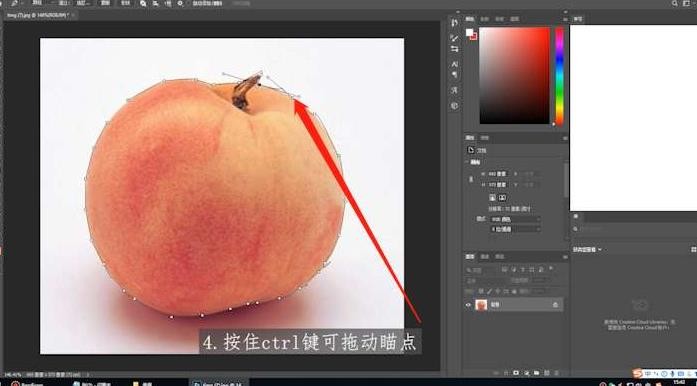This screenshot has width=697, height=386.
Task: Open the Properties panel flyout menu
Action: tap(565, 138)
